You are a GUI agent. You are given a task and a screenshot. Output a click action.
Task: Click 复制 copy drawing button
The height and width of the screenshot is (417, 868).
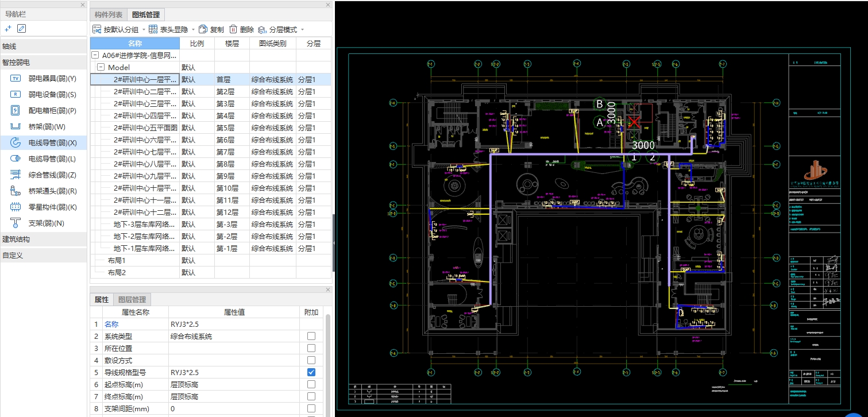(211, 29)
